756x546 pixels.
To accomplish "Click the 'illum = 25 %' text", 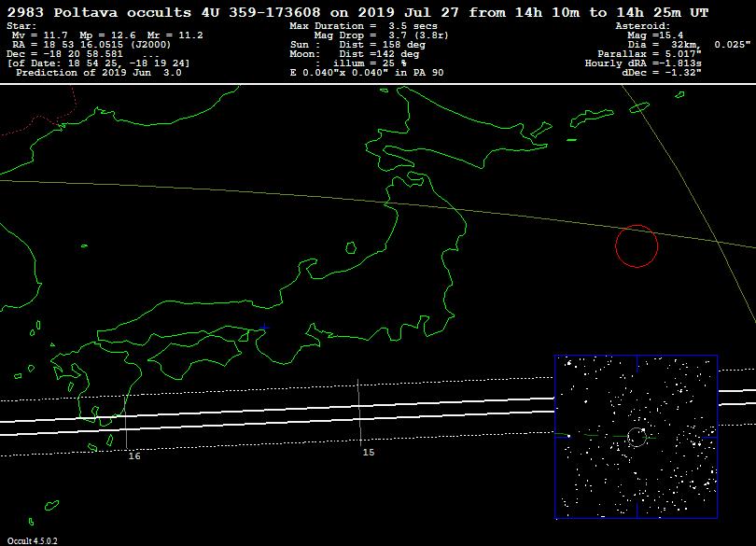I will coord(370,63).
